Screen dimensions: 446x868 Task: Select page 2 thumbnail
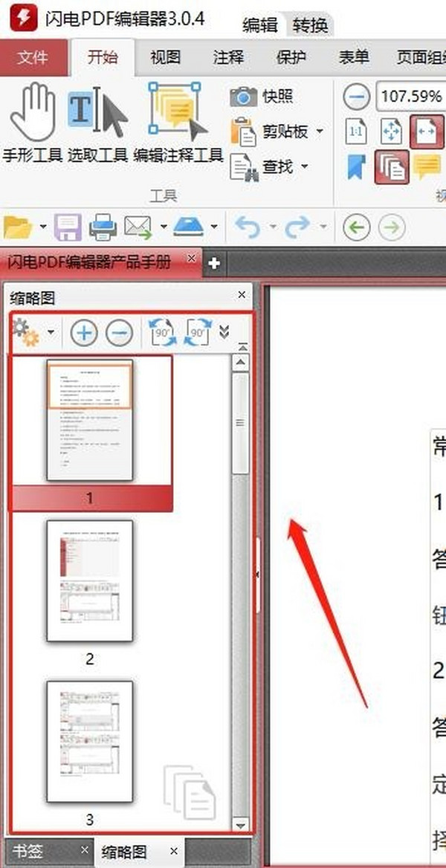pyautogui.click(x=90, y=580)
